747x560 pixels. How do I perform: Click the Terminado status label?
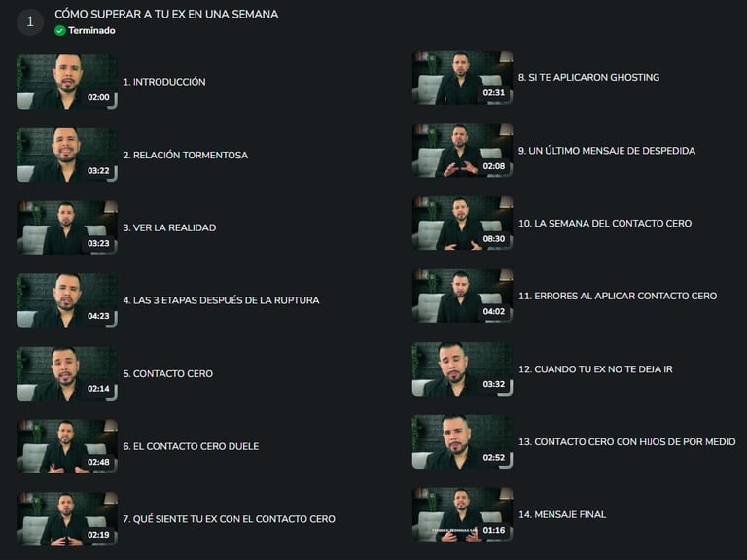(x=91, y=30)
